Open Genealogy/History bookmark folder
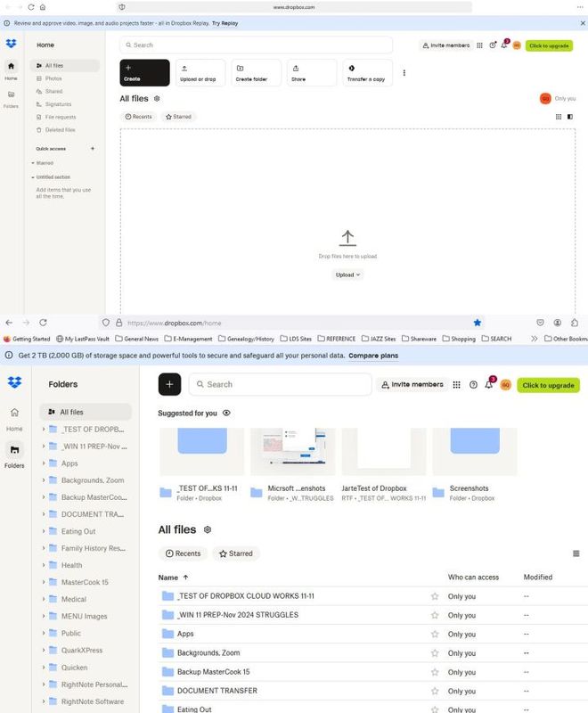This screenshot has width=588, height=713. tap(246, 339)
